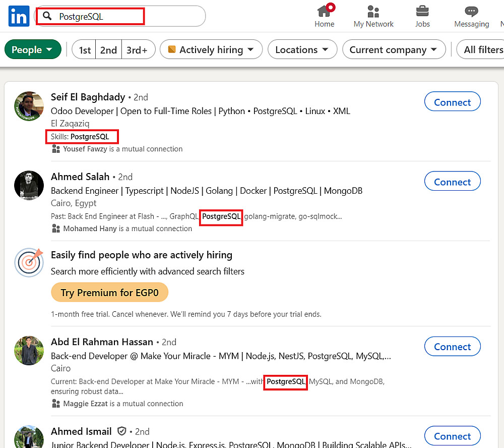Click '1-month free trial' notice text
Image resolution: width=504 pixels, height=448 pixels.
186,314
